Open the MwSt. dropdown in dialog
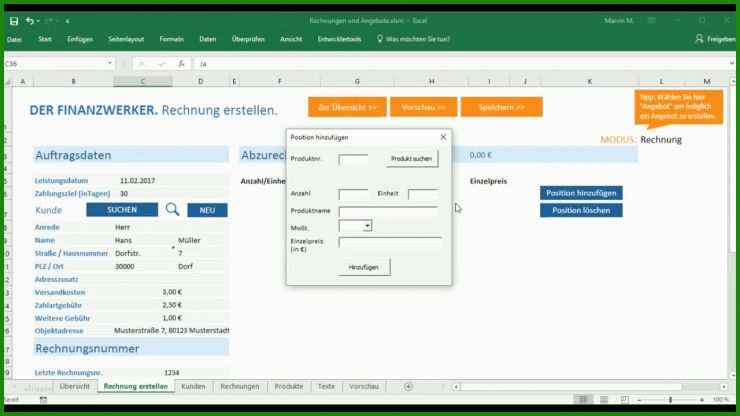The image size is (740, 416). point(367,226)
